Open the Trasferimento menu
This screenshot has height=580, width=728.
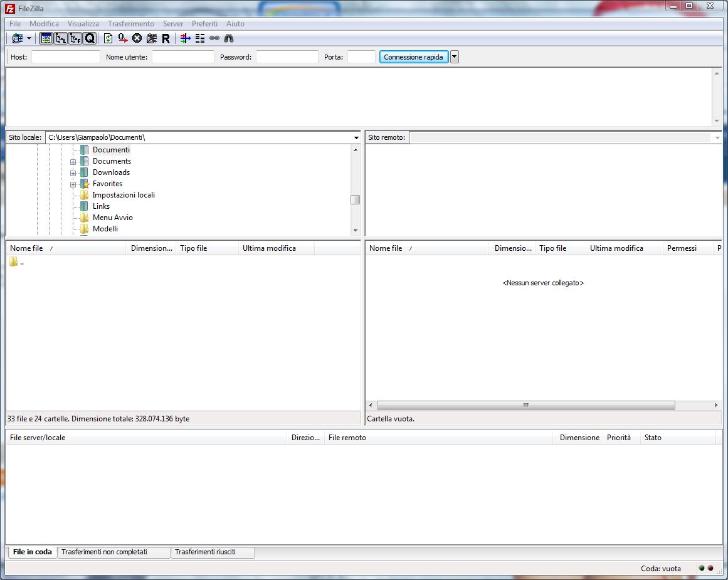pyautogui.click(x=131, y=24)
